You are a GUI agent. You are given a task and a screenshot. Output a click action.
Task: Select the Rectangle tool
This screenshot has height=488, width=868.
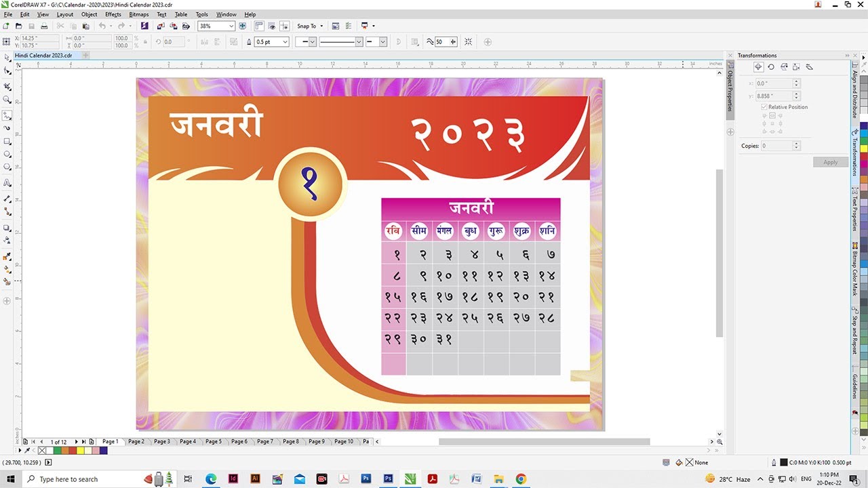click(7, 142)
